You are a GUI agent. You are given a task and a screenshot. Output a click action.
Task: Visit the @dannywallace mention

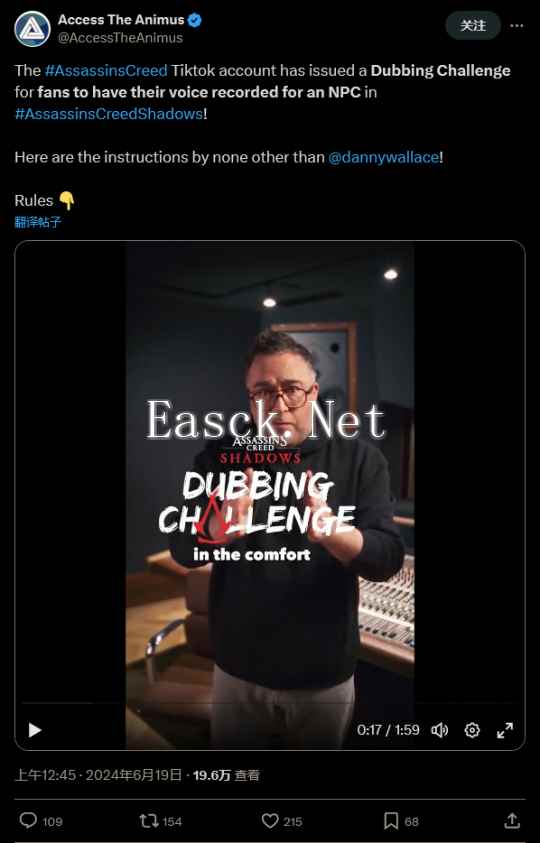(x=383, y=158)
